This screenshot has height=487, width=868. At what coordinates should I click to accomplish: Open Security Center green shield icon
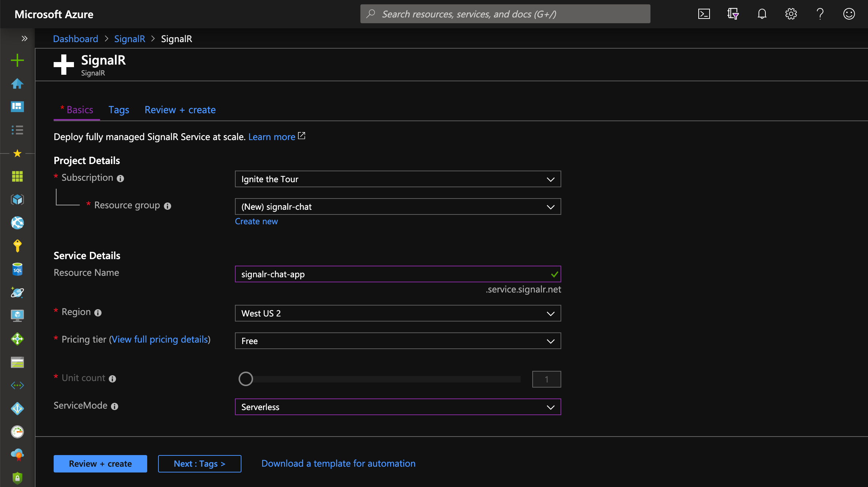[x=17, y=478]
